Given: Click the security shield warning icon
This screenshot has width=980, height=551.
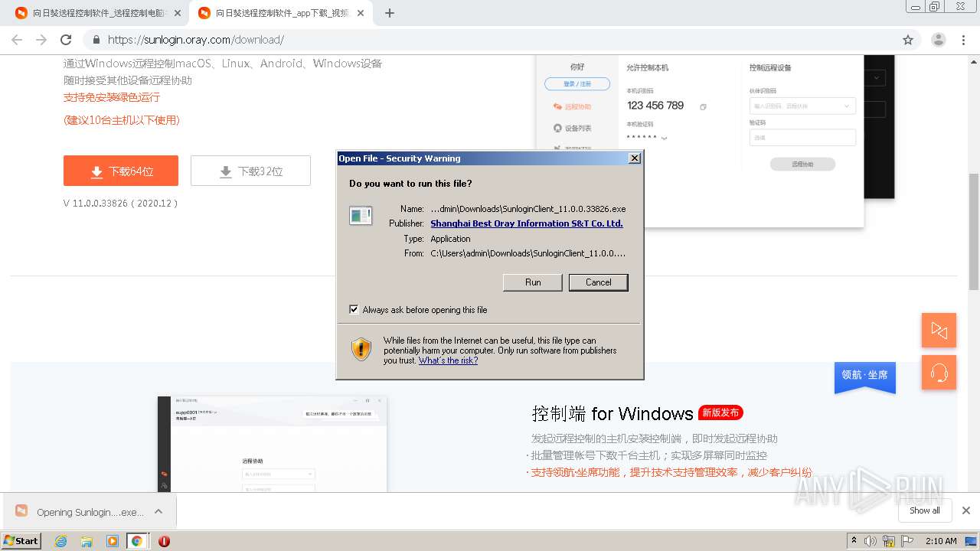Looking at the screenshot, I should click(361, 349).
